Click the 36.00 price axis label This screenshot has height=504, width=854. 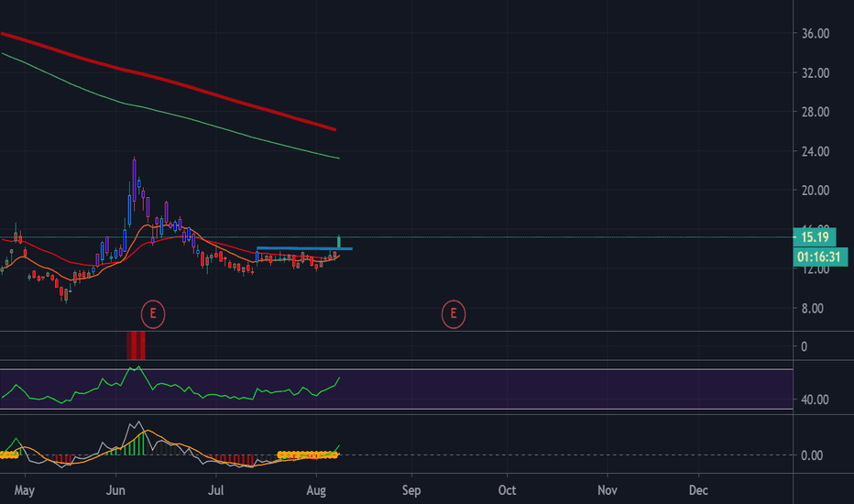(816, 33)
